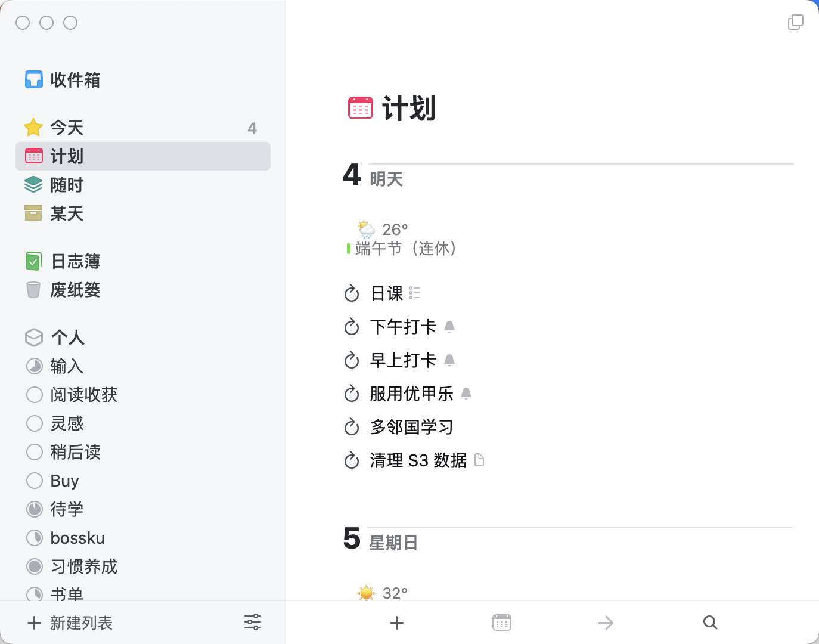Viewport: 819px width, 644px height.
Task: Click the sidebar filter settings icon
Action: tap(253, 623)
